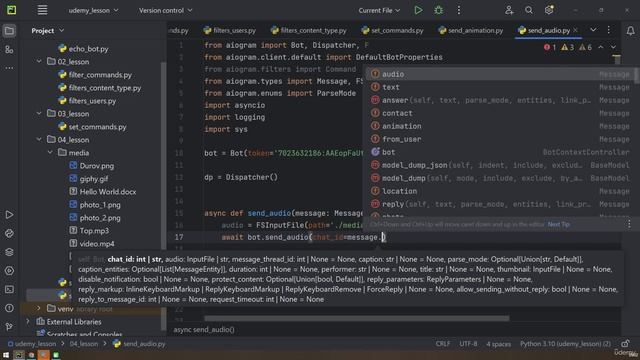Open udemy_lesson project dropdown

click(x=93, y=10)
